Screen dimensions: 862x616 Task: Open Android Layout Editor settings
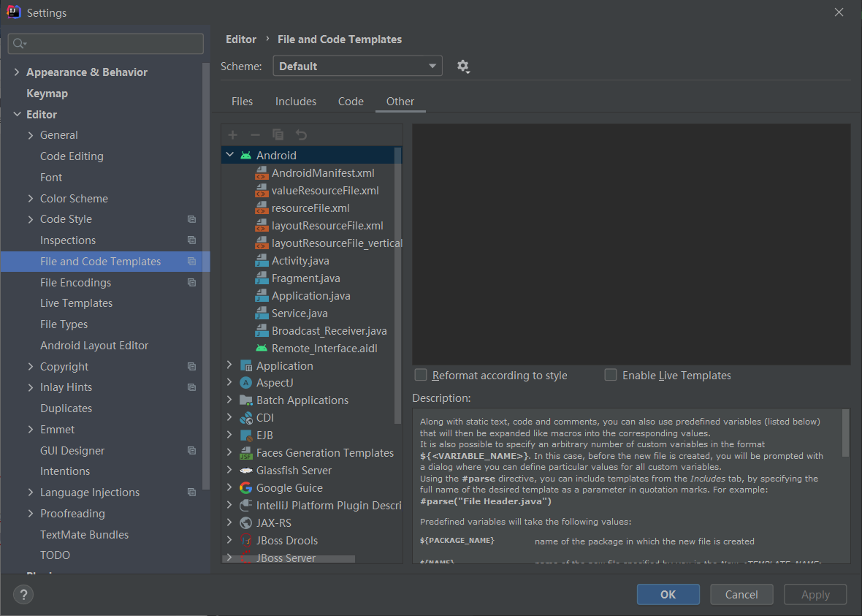point(94,346)
